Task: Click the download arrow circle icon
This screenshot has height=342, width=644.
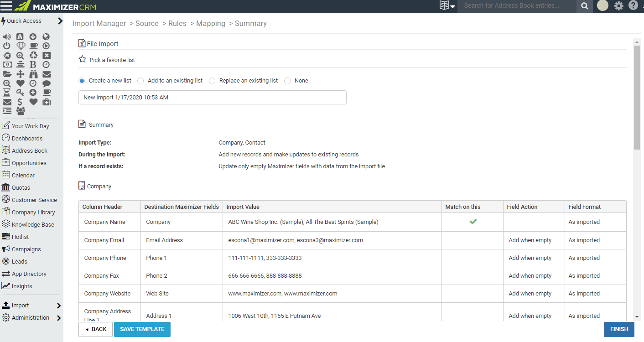Action: [33, 37]
